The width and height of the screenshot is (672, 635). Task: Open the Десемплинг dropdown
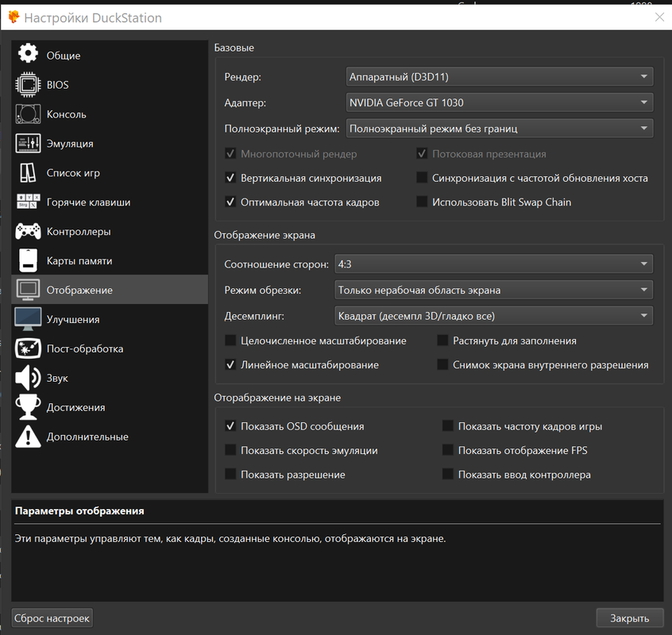pyautogui.click(x=494, y=316)
